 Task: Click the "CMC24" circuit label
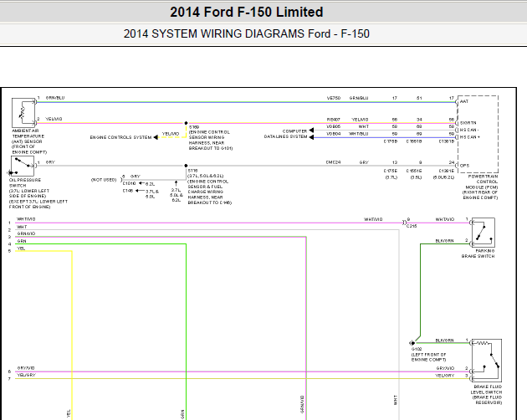tap(333, 162)
